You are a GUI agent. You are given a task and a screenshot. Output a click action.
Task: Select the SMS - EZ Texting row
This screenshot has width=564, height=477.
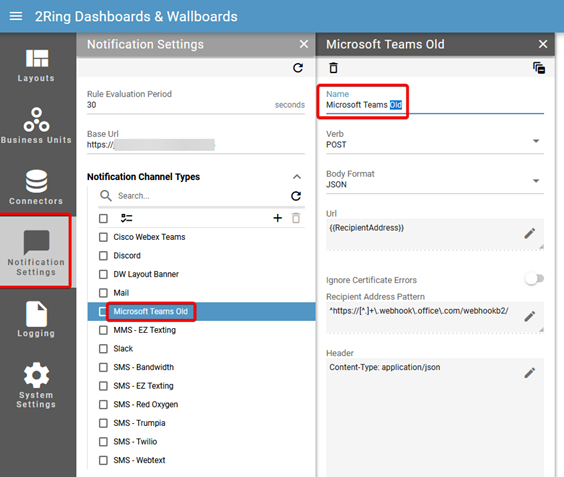click(201, 386)
